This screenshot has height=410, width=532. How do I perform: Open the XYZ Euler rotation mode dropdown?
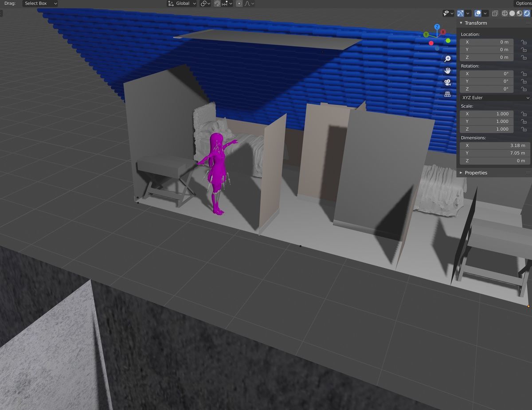coord(494,98)
